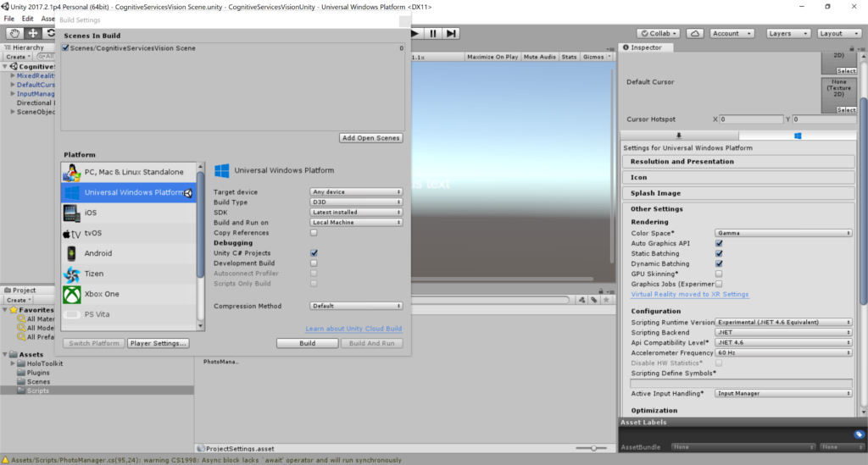Image resolution: width=868 pixels, height=465 pixels.
Task: Select the PS Vita platform
Action: 129,314
